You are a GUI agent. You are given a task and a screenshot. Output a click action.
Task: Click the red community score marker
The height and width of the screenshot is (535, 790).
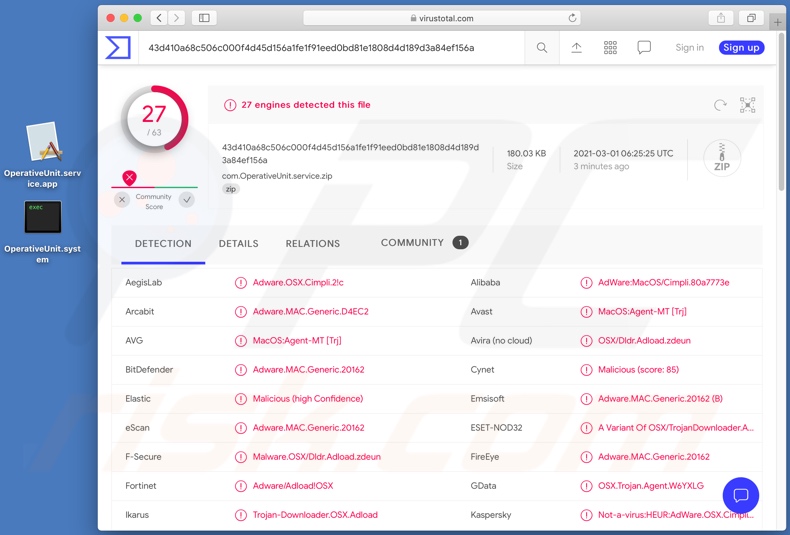pos(129,177)
